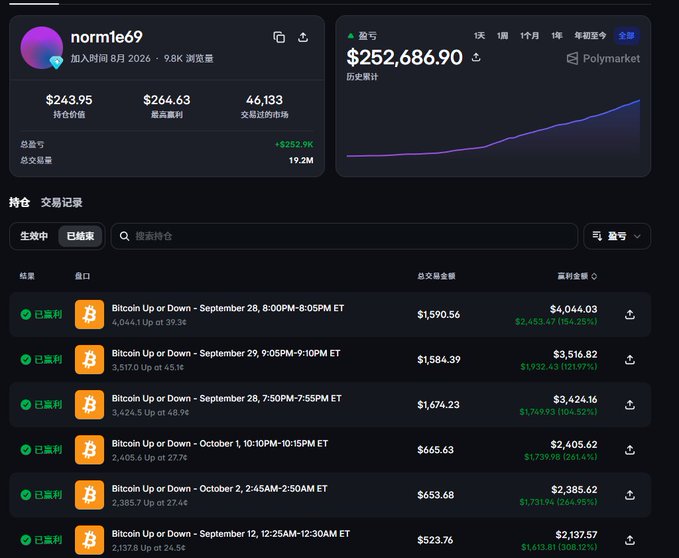
Task: Share the September 12, 12:25AM-12:30AM position
Action: point(630,540)
